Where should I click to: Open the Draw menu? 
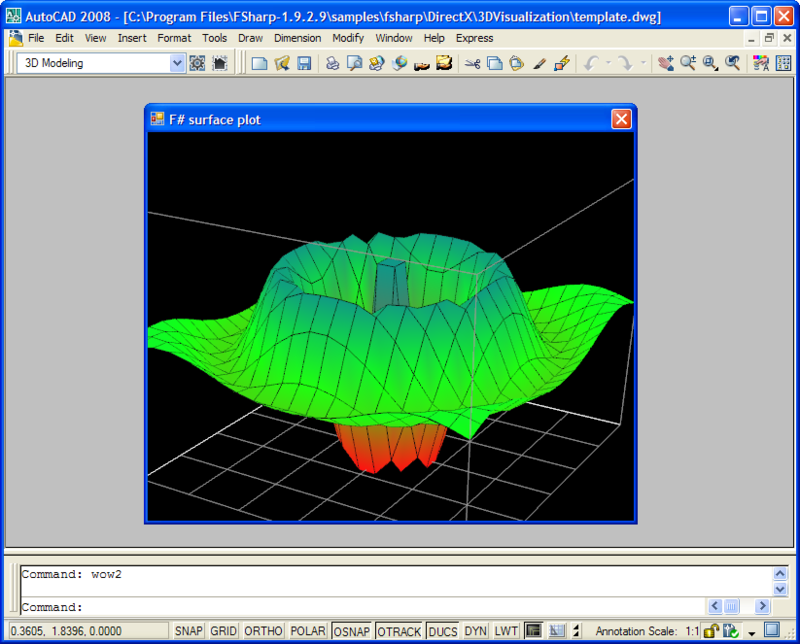click(250, 38)
